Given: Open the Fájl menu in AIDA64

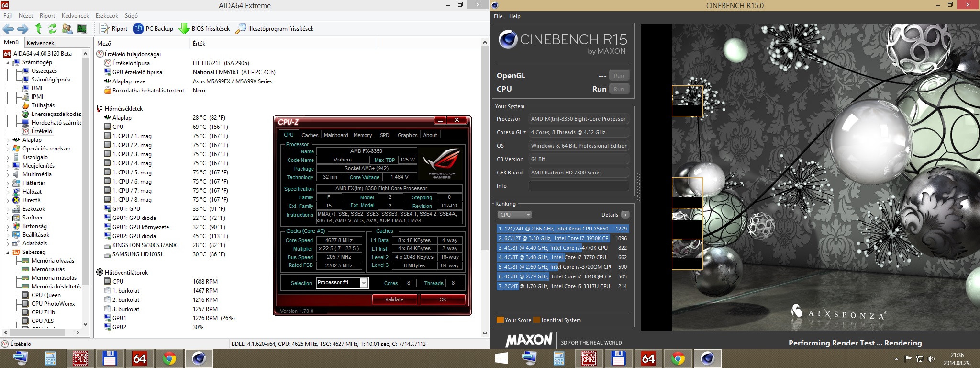Looking at the screenshot, I should (8, 16).
